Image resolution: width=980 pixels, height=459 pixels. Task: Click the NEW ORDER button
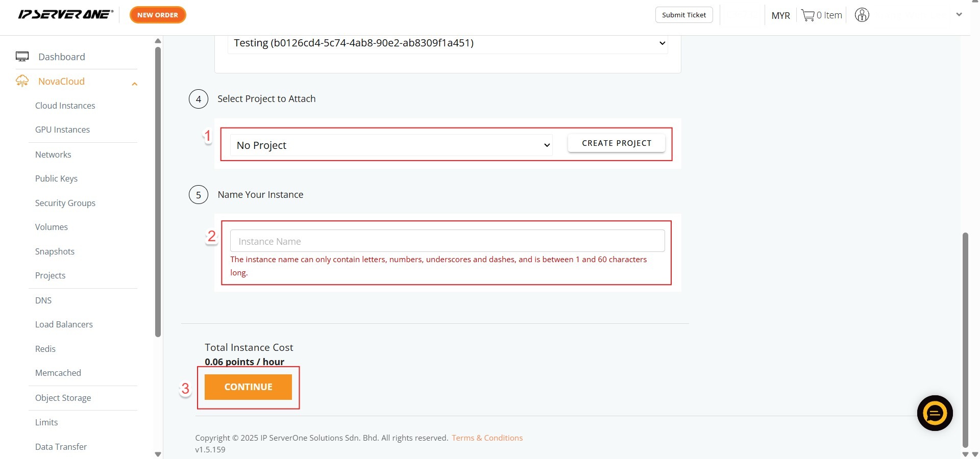[x=158, y=15]
